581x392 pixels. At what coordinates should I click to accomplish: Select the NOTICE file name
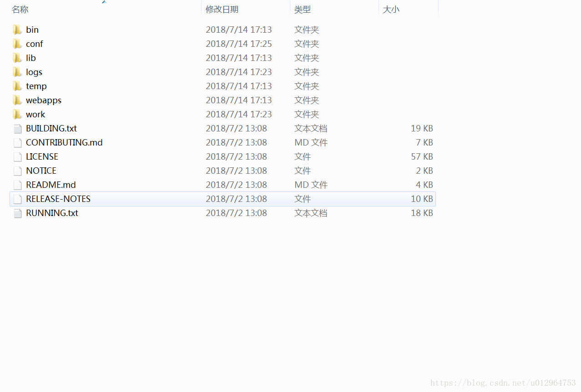pyautogui.click(x=41, y=171)
